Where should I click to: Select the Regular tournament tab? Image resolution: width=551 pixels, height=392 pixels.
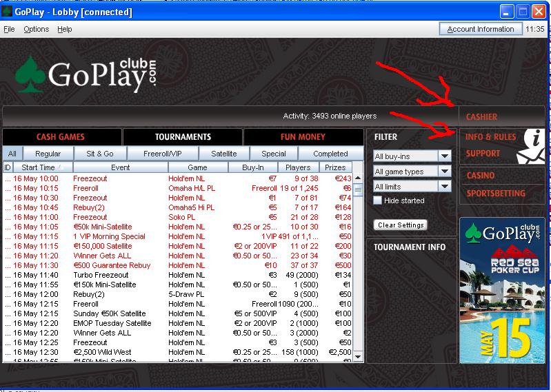click(48, 154)
